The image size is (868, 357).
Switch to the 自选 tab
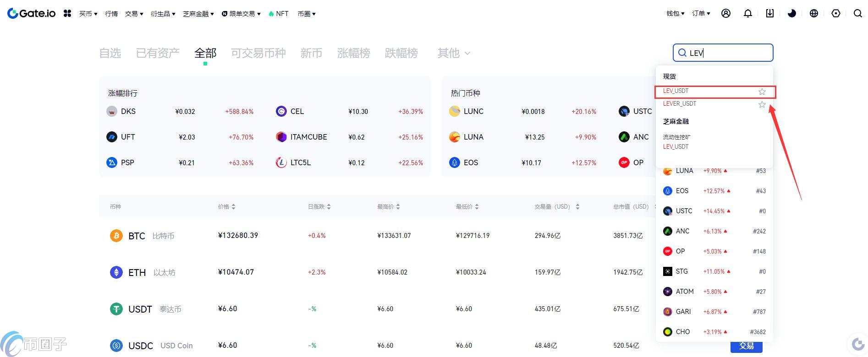point(110,53)
